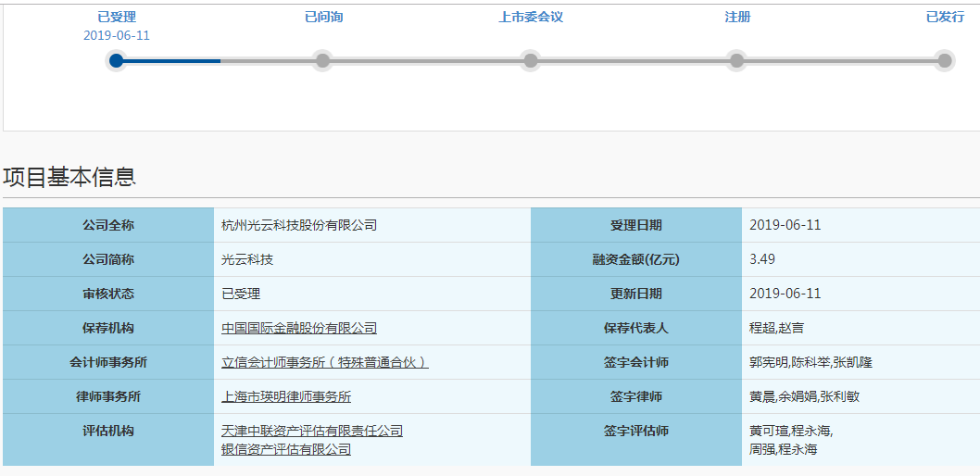
Task: Click the 融资金额(亿元) header cell
Action: (636, 259)
